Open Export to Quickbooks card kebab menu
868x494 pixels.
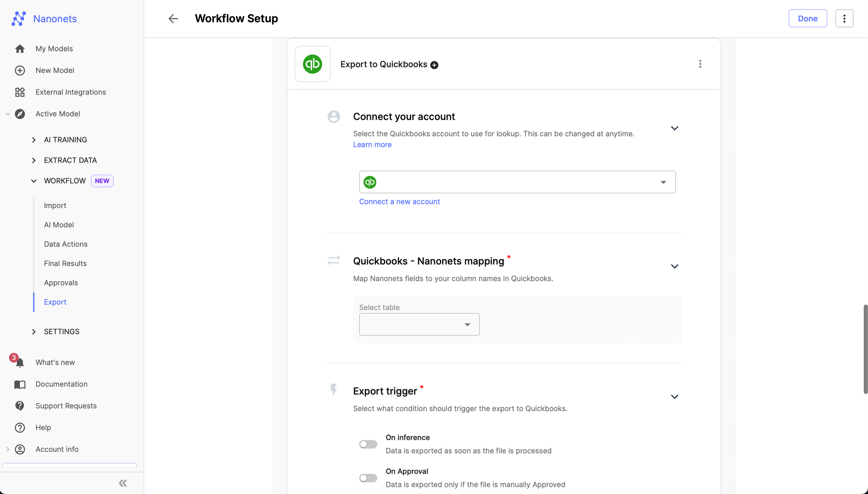[700, 64]
